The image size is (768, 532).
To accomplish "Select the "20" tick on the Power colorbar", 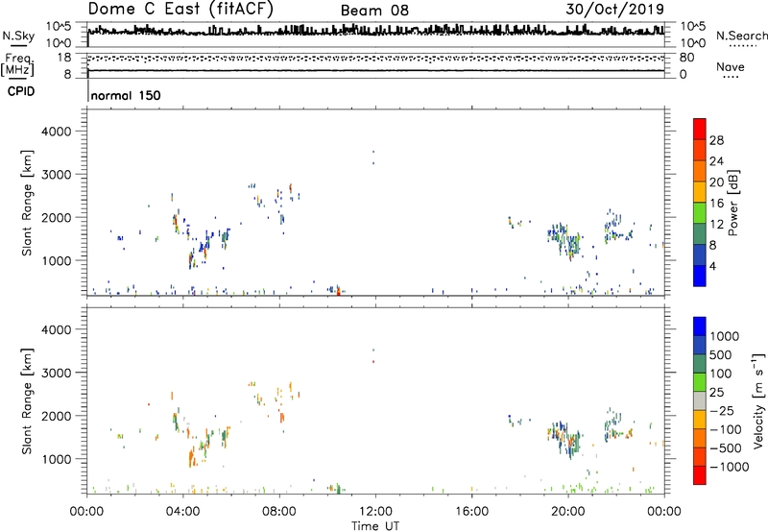I will pos(716,182).
